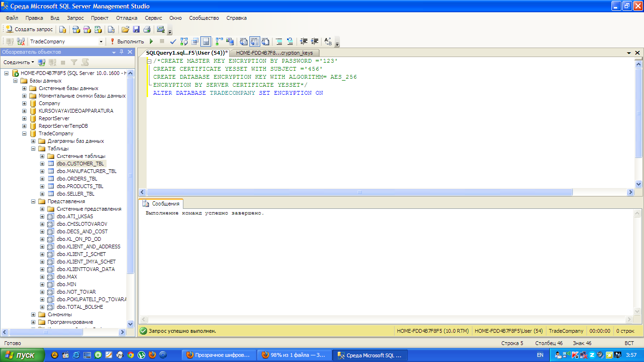Click Uncomment selected lines icon

pyautogui.click(x=290, y=41)
